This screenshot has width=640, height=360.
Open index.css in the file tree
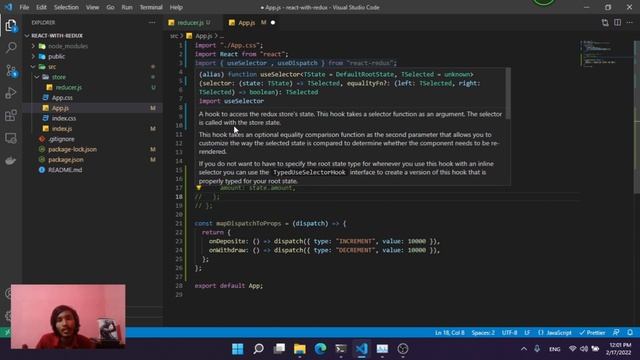64,118
